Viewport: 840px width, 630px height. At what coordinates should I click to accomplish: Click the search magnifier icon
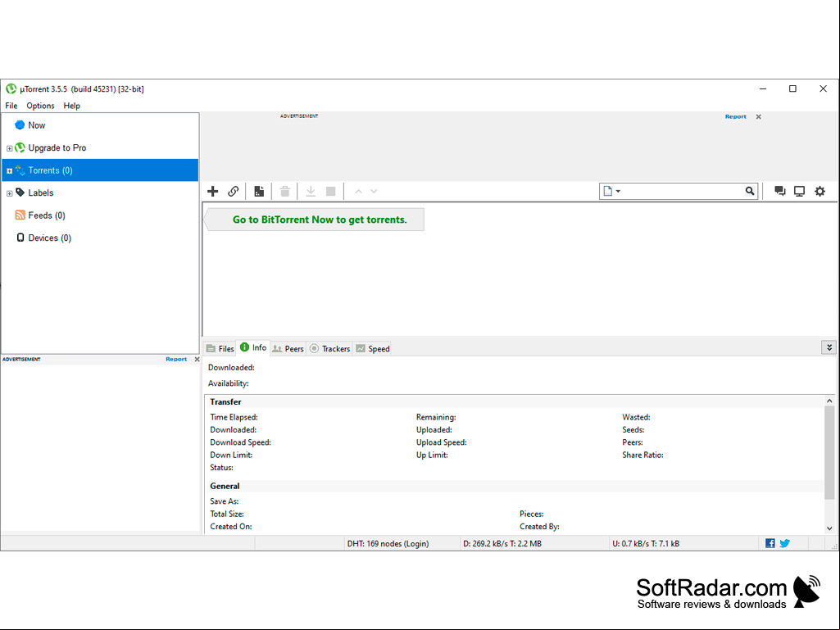point(750,191)
